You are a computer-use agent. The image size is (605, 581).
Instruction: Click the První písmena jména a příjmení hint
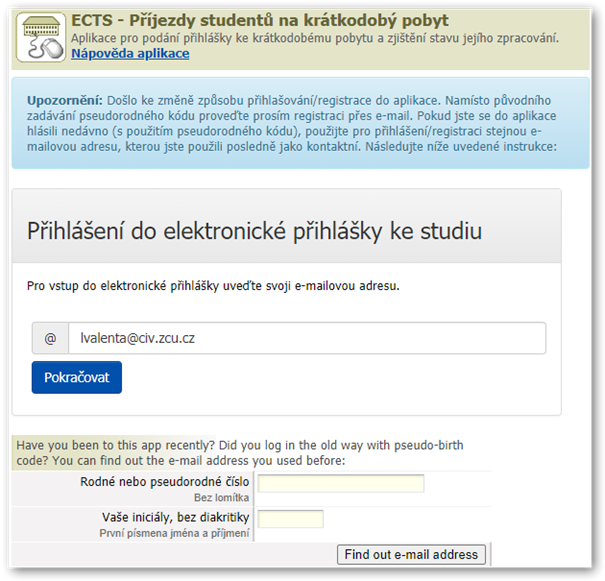(174, 533)
